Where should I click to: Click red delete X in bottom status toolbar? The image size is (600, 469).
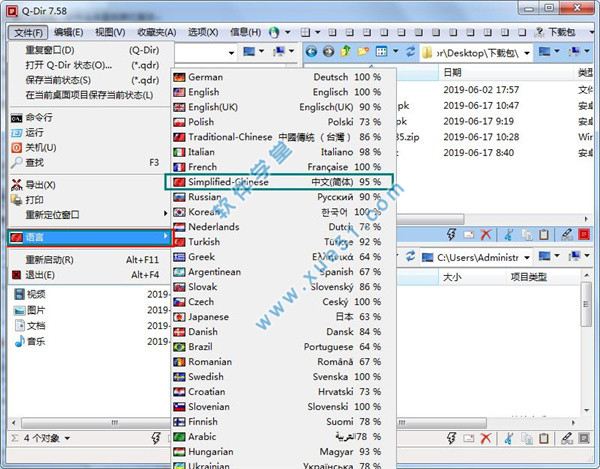tap(486, 438)
